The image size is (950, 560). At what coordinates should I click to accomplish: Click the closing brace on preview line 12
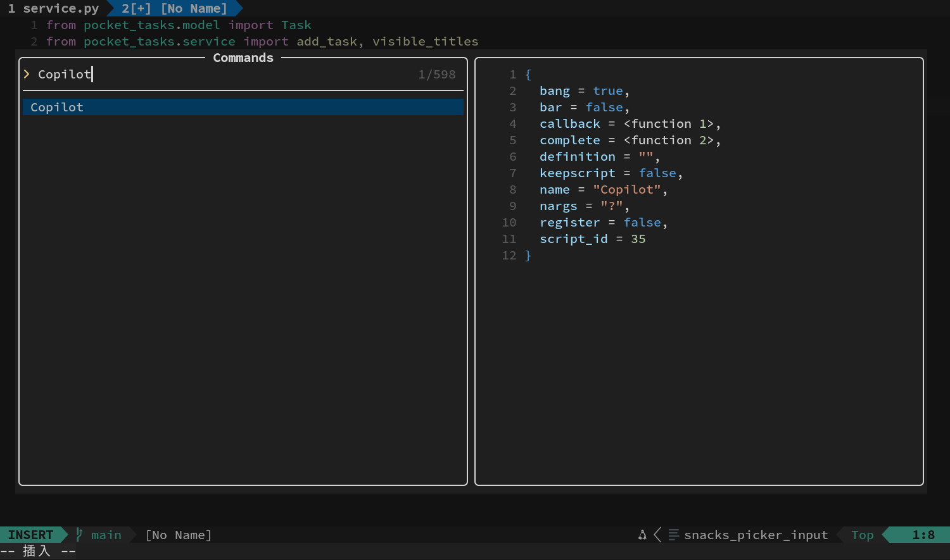[x=528, y=255]
